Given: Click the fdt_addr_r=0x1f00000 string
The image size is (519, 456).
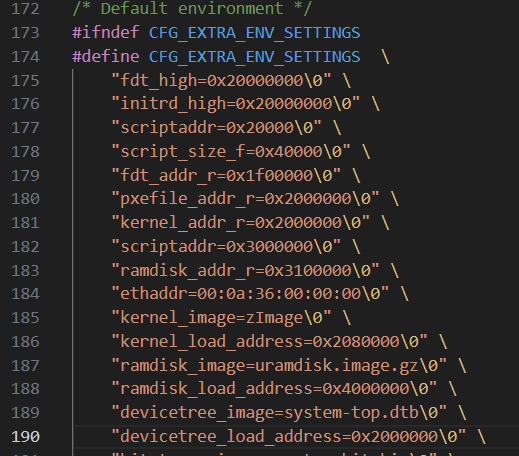Looking at the screenshot, I should pyautogui.click(x=226, y=175).
